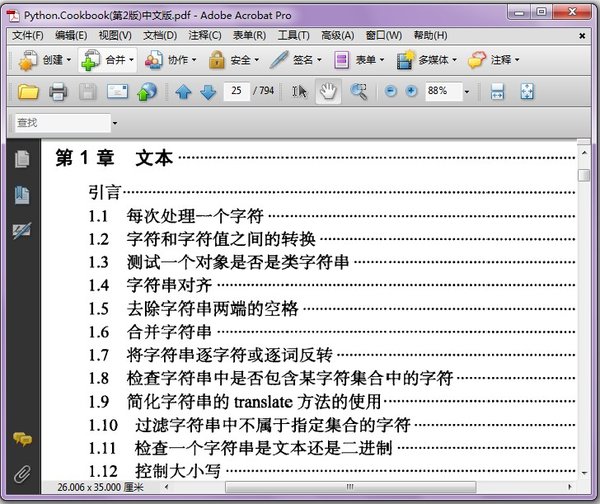Click the horizontal scrollbar right arrow
This screenshot has height=504, width=600.
point(570,487)
